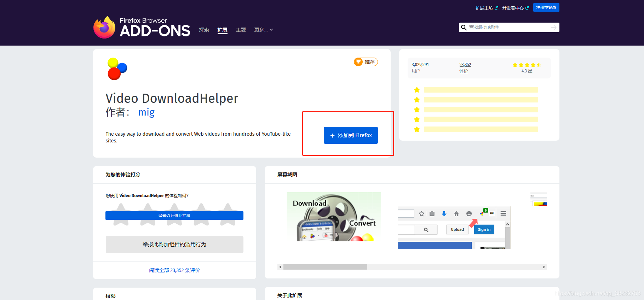Submit search with the arrow icon

(x=554, y=28)
